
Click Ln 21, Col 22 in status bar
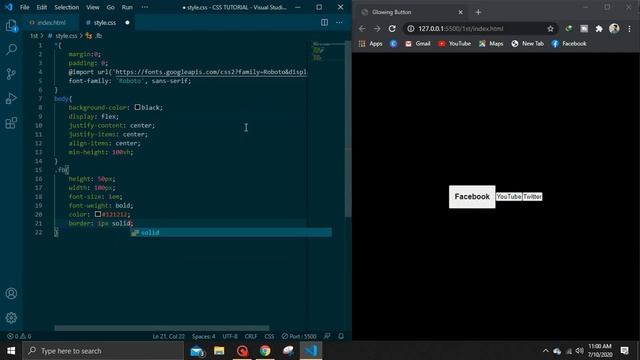168,336
